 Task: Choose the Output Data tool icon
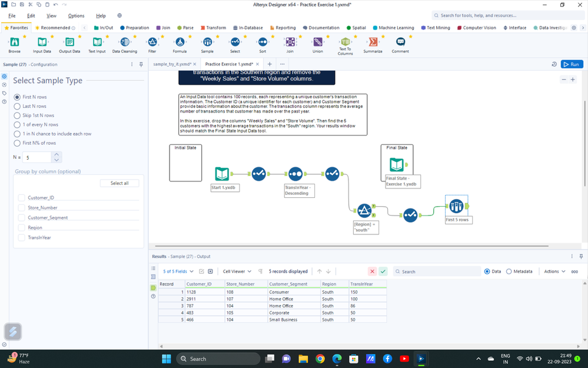pos(69,42)
